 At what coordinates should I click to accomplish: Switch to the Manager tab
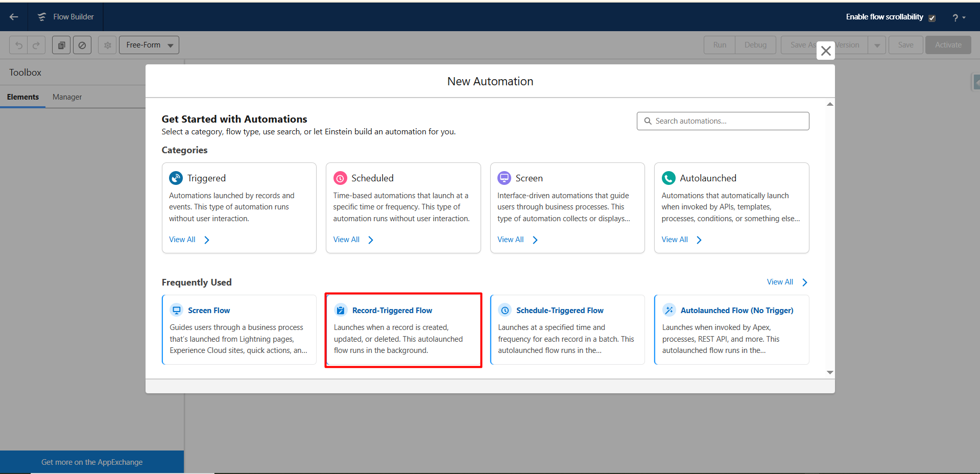[x=67, y=97]
